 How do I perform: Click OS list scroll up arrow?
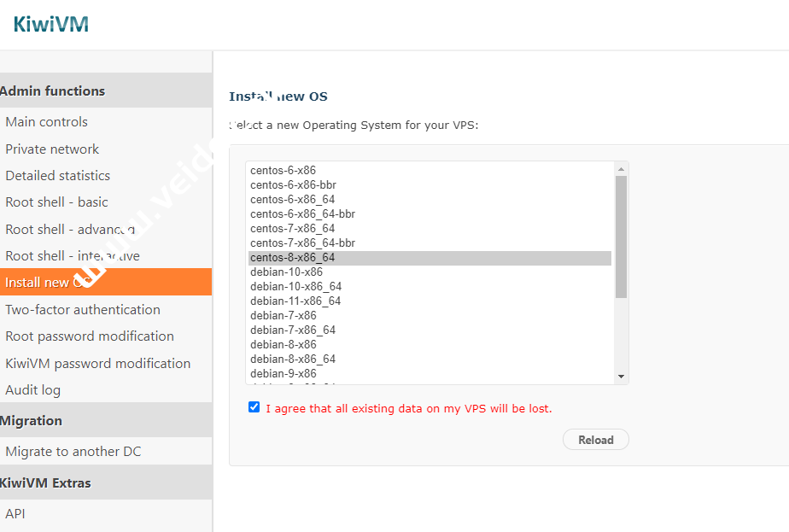click(621, 169)
